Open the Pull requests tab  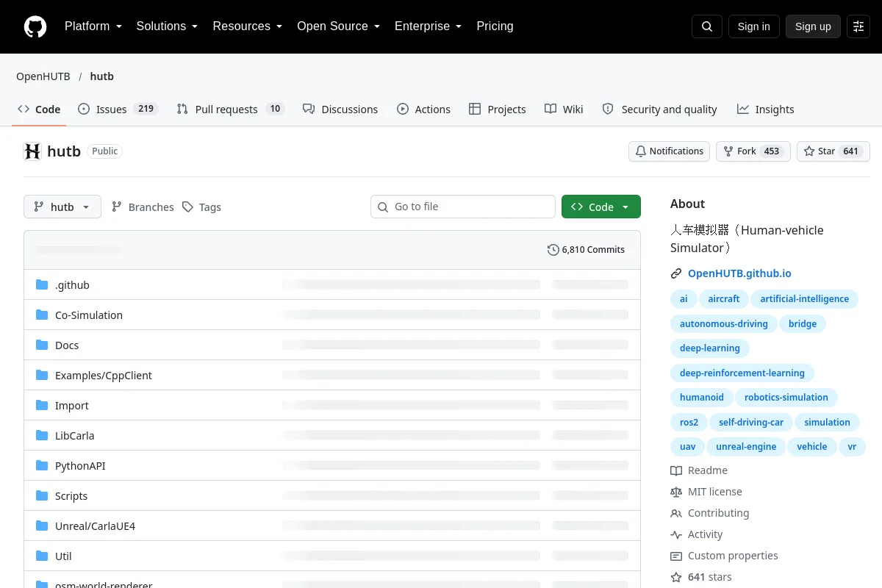click(x=230, y=110)
